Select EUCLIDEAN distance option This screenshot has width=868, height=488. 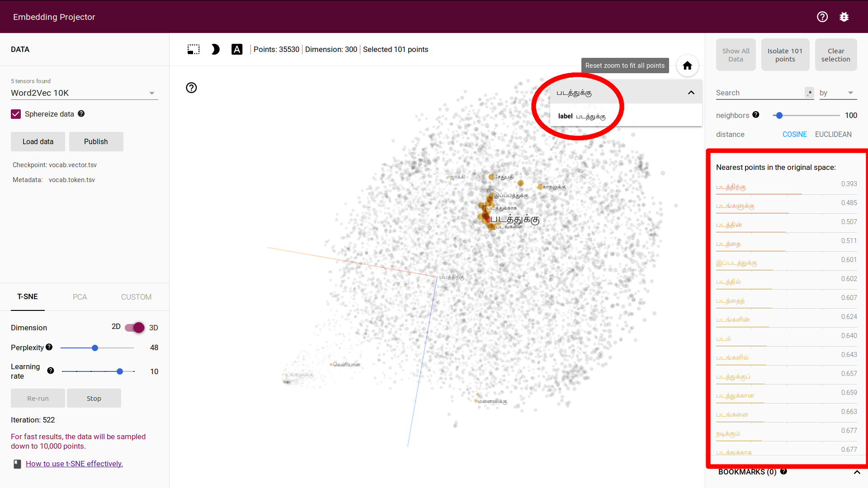pyautogui.click(x=833, y=134)
